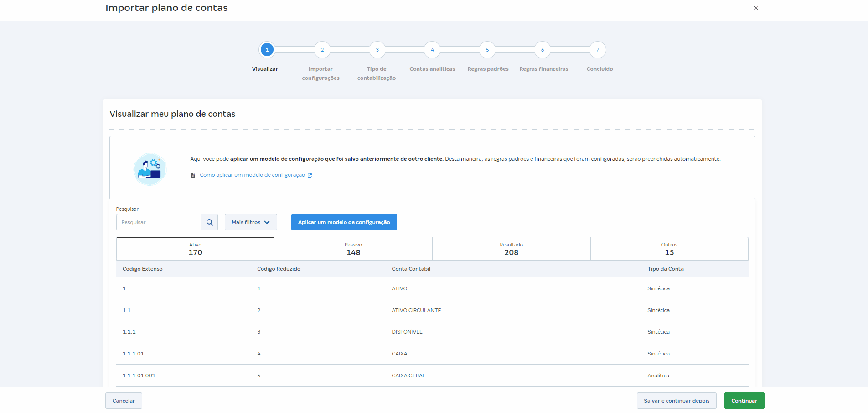
Task: Select step 2 'Importar configurações' in the stepper
Action: (322, 50)
